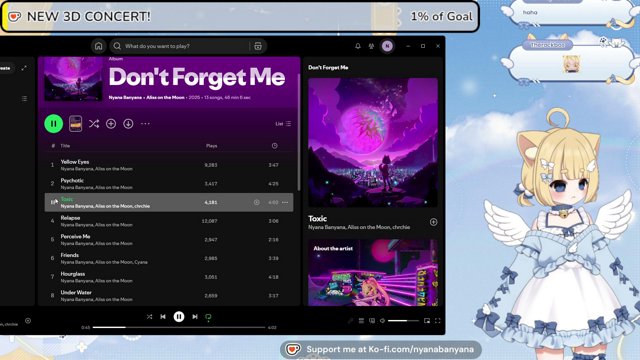640x360 pixels.
Task: Click the playing track 'Toxic' row
Action: pos(169,202)
